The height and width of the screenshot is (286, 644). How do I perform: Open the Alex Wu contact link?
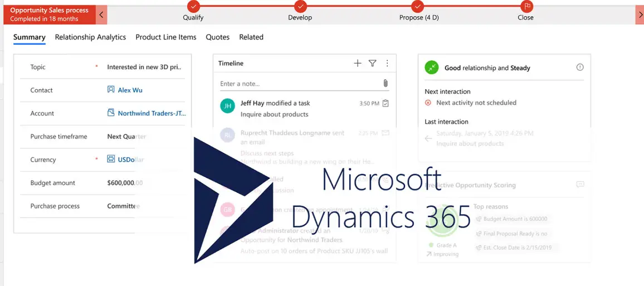(130, 90)
